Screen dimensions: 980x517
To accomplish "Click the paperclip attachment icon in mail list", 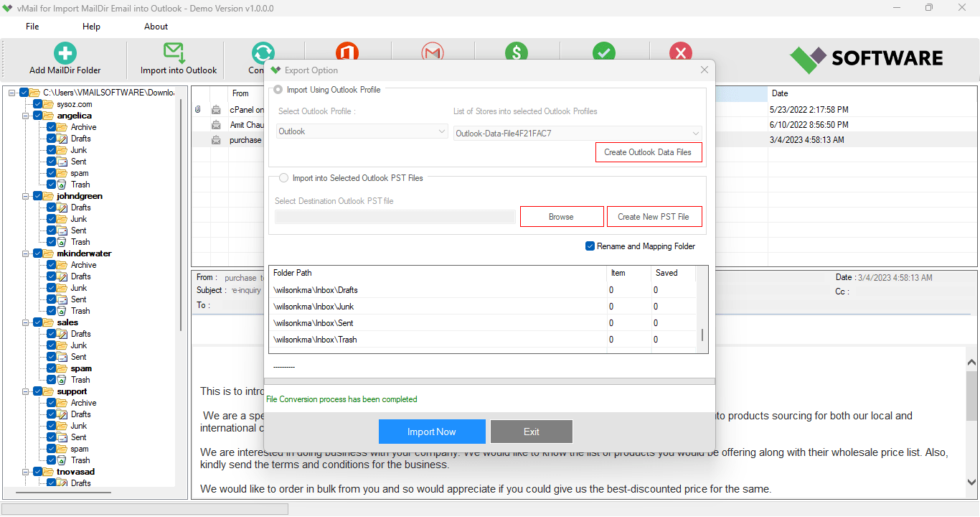I will pos(198,110).
